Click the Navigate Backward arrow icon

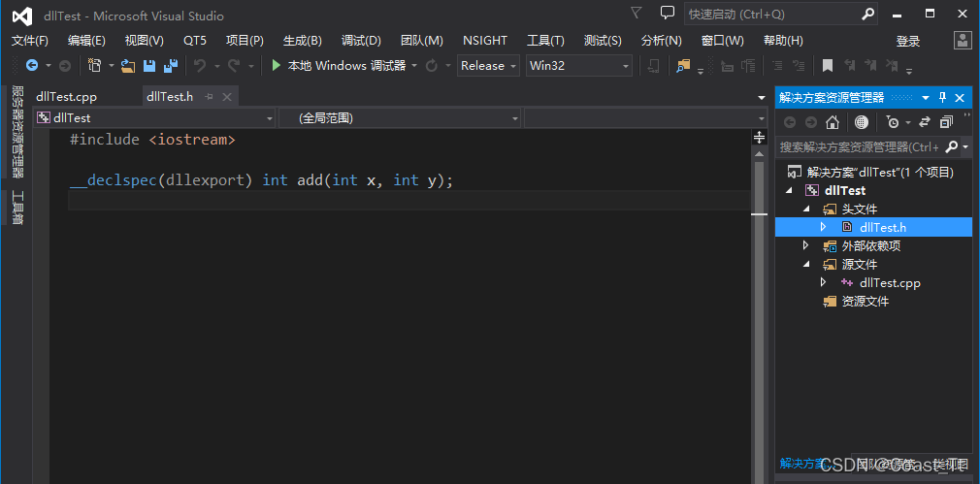click(x=31, y=66)
